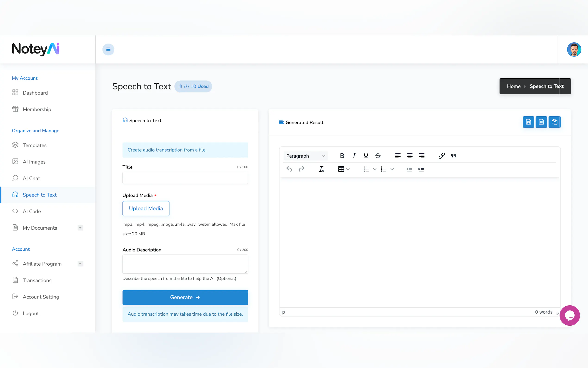The height and width of the screenshot is (368, 588).
Task: Click the Upload Media button
Action: click(x=146, y=208)
